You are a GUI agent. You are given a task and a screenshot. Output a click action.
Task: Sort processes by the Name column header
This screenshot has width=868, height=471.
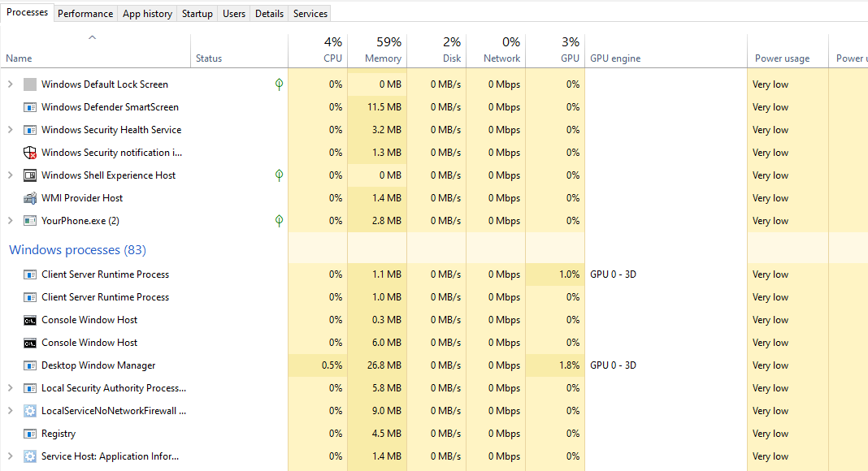coord(95,51)
